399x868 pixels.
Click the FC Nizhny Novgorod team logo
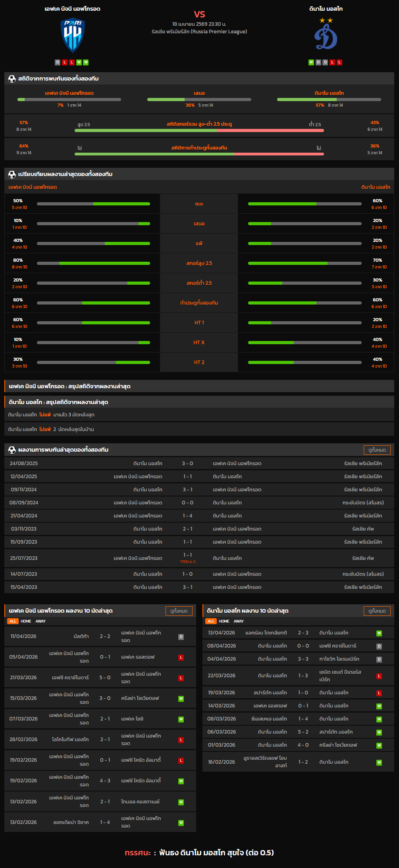click(x=73, y=36)
